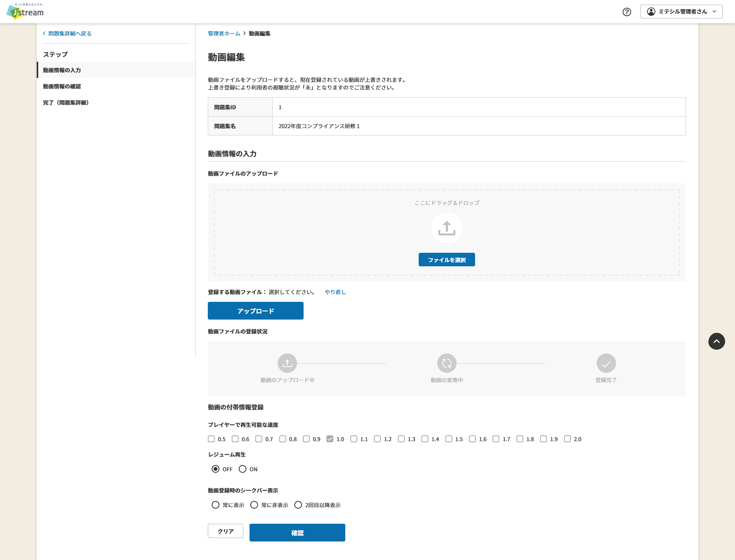The height and width of the screenshot is (560, 735).
Task: Click the アップロード button
Action: 256,311
